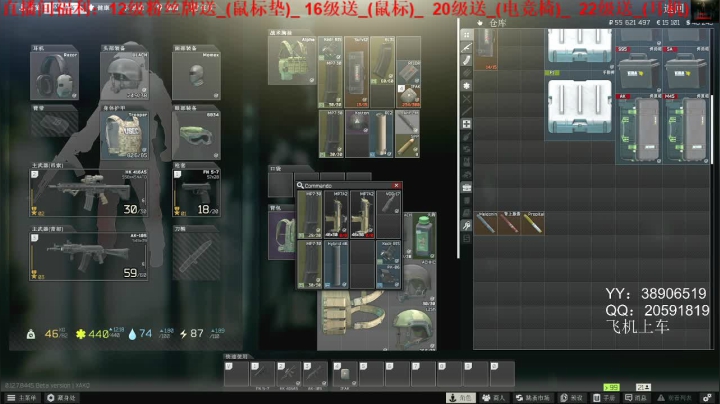The height and width of the screenshot is (404, 720).
Task: Select the weapon case labeled AK
Action: coord(639,129)
